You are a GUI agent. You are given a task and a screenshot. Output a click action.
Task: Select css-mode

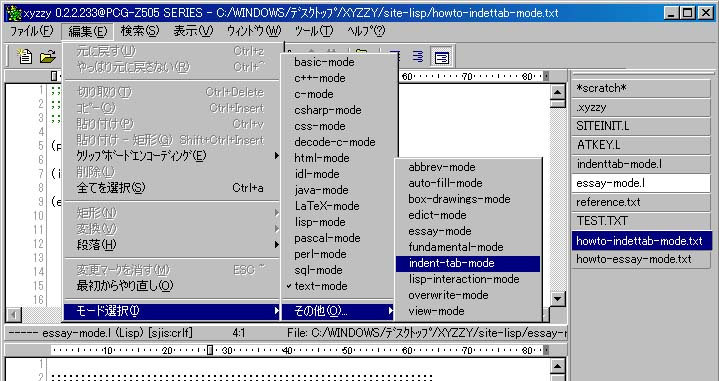[338, 126]
